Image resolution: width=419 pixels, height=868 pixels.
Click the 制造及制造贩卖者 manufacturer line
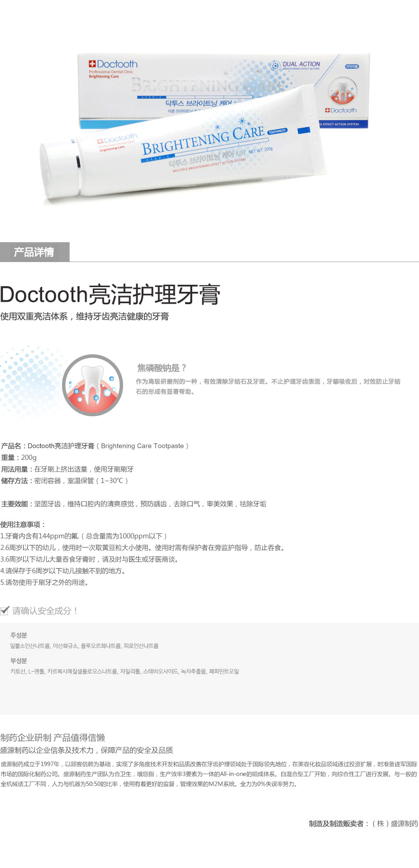pos(364,824)
